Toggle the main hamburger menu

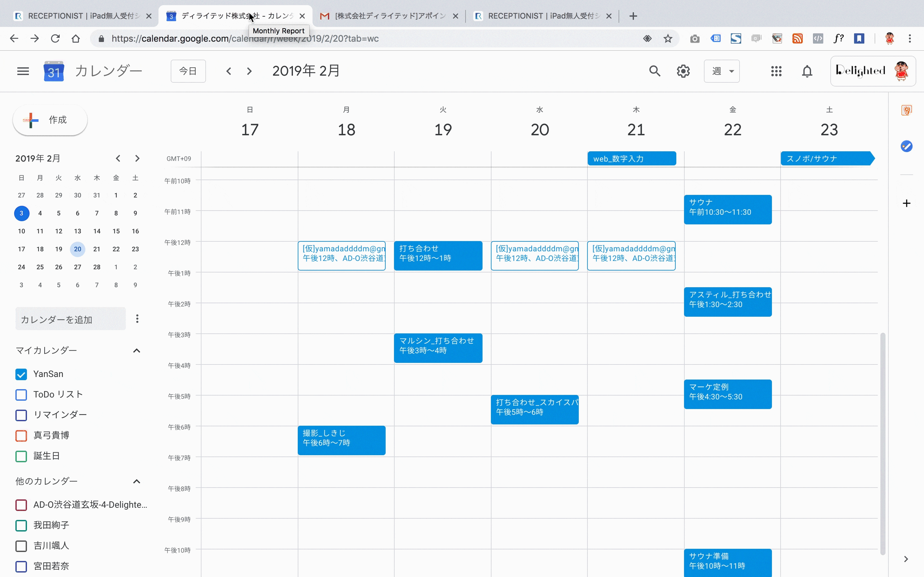[23, 71]
